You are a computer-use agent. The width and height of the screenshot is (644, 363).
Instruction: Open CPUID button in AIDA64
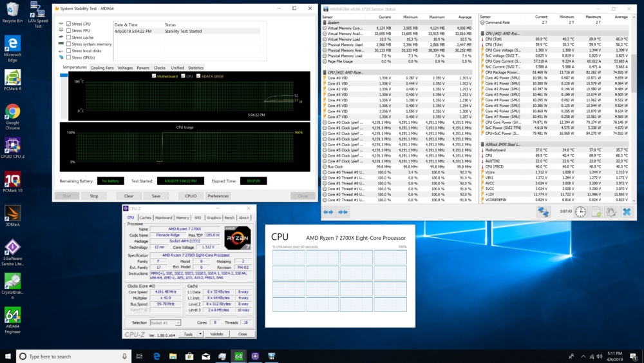click(191, 196)
